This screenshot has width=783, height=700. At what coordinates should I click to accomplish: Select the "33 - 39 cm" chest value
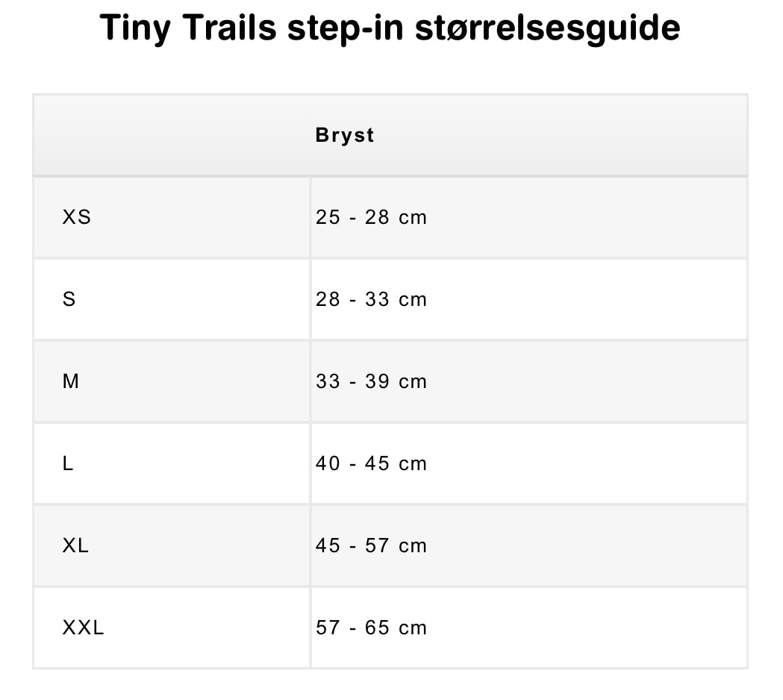[x=371, y=381]
